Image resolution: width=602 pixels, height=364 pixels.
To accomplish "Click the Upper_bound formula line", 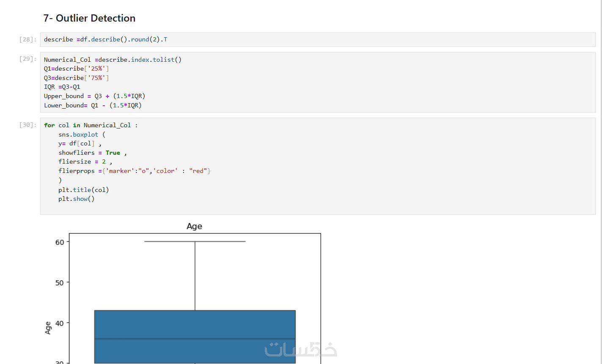I will 94,96.
